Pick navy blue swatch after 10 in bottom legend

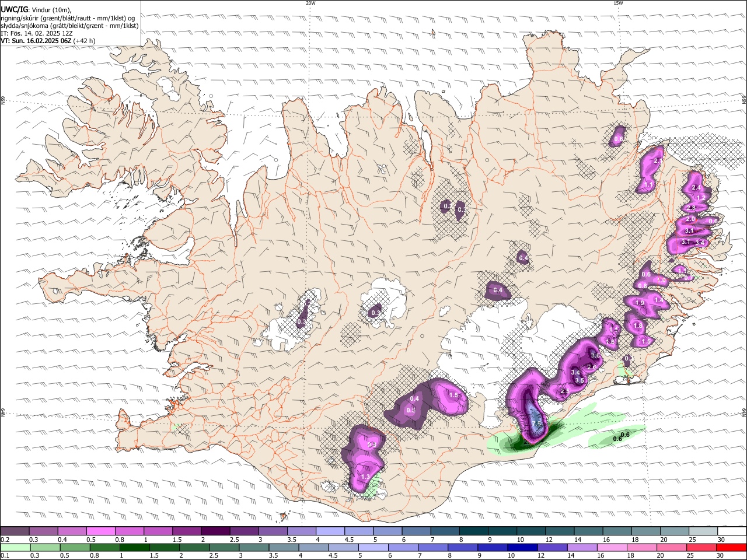click(x=522, y=548)
